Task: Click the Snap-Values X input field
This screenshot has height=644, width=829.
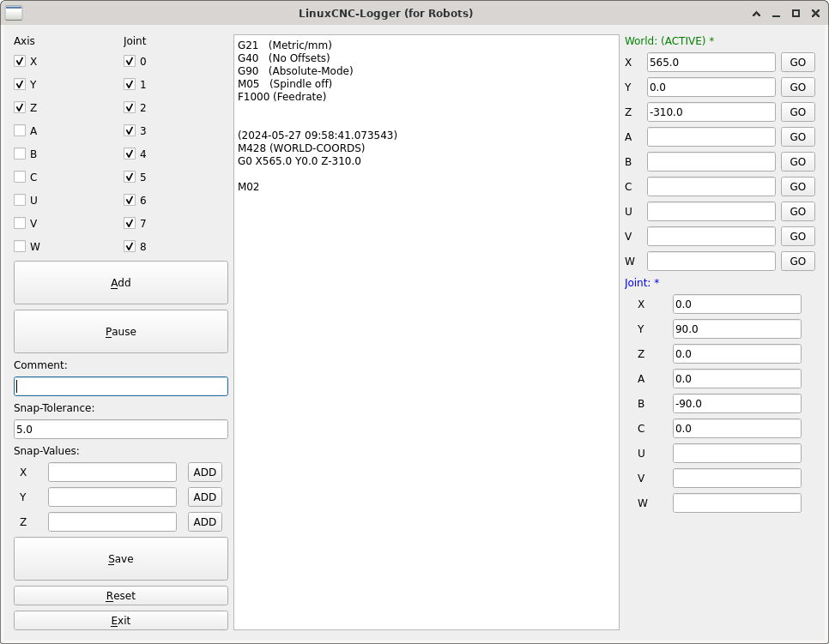Action: tap(112, 472)
